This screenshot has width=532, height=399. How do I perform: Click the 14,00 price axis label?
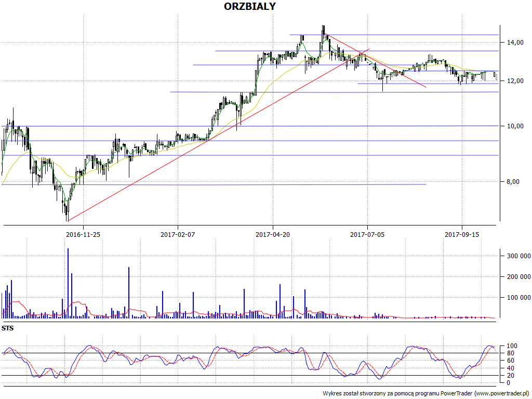pyautogui.click(x=515, y=43)
